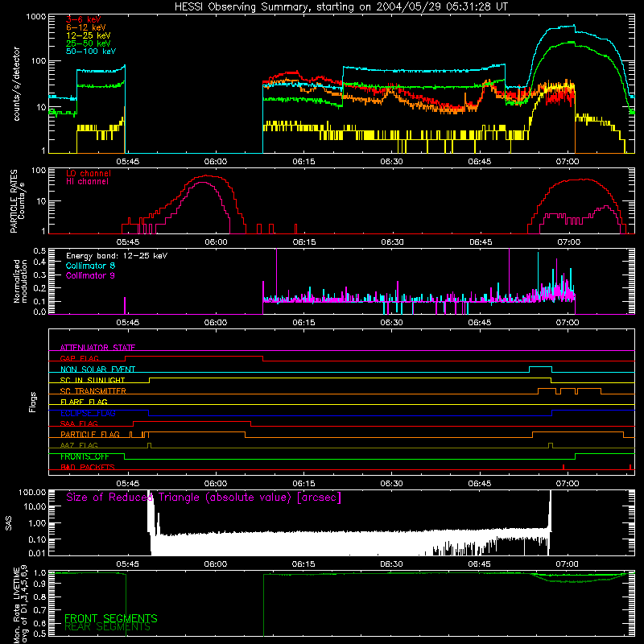
Task: Select the 25-50 keV legend label
Action: click(x=89, y=43)
